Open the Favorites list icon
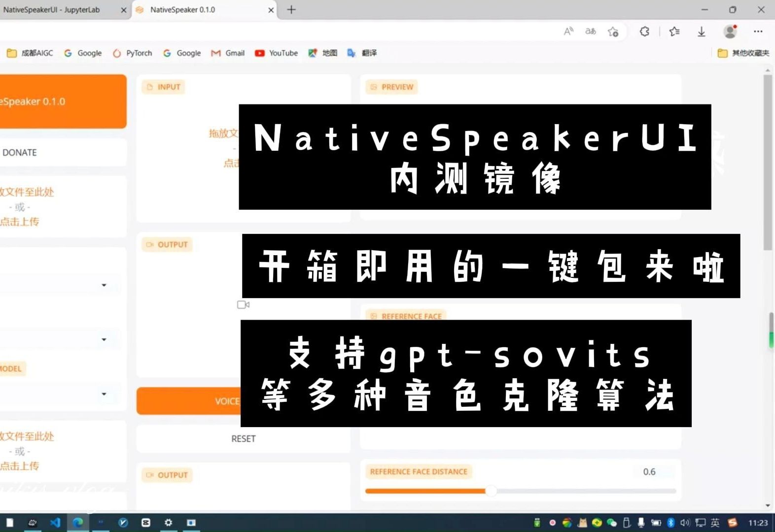The image size is (775, 532). [x=674, y=32]
